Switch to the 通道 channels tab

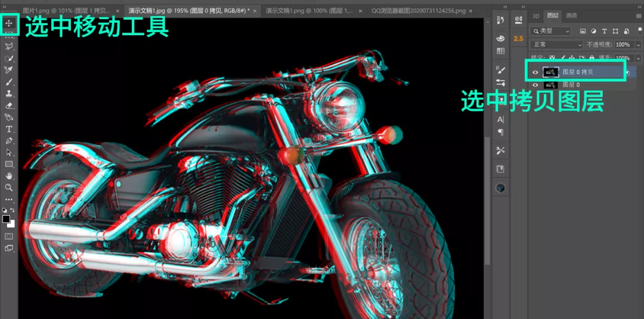click(571, 16)
